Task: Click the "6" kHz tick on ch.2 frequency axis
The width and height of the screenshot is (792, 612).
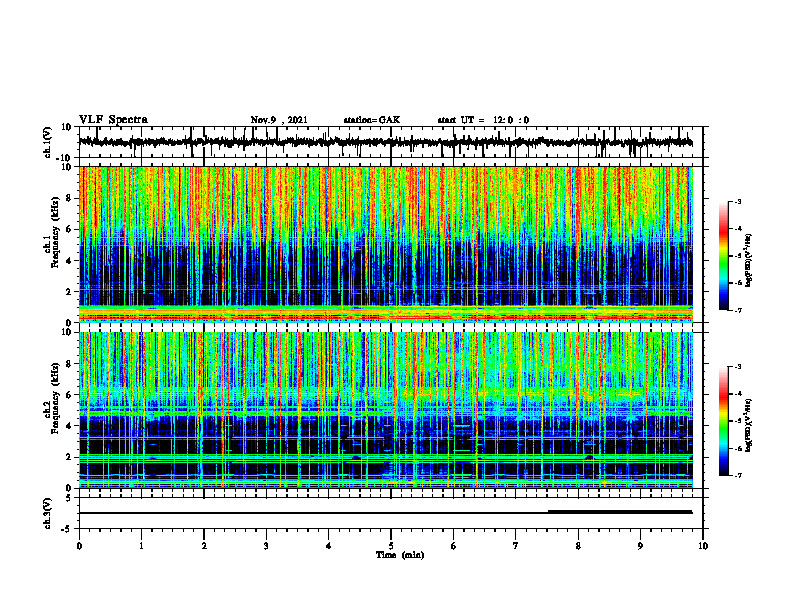Action: click(x=70, y=395)
